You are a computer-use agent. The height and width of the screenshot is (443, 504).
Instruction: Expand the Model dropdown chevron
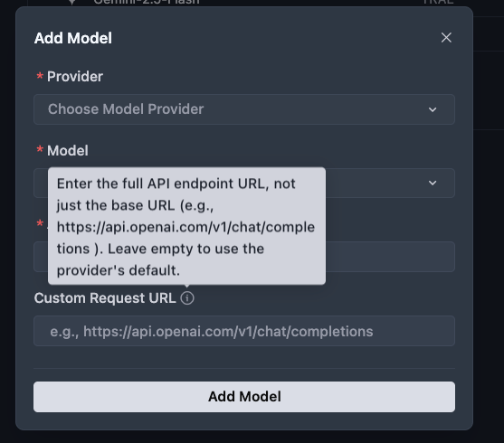[x=433, y=183]
